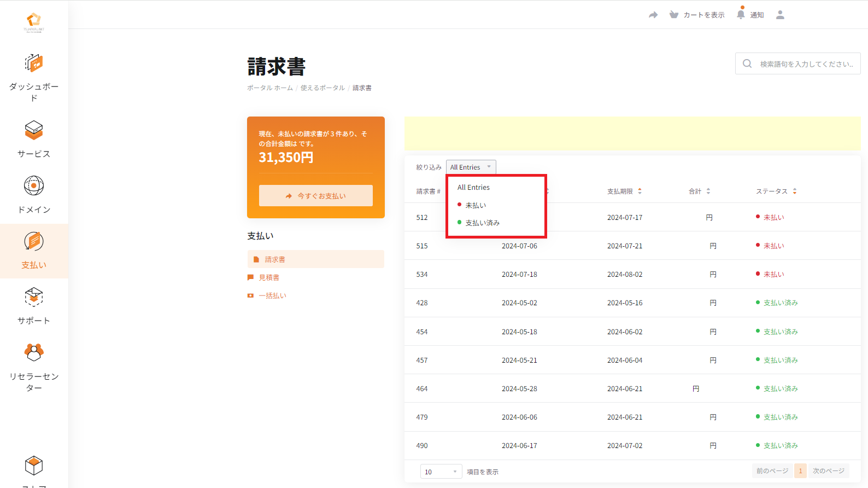Click the 次のページ pagination button
Screen dimensions: 868x488
(829, 470)
